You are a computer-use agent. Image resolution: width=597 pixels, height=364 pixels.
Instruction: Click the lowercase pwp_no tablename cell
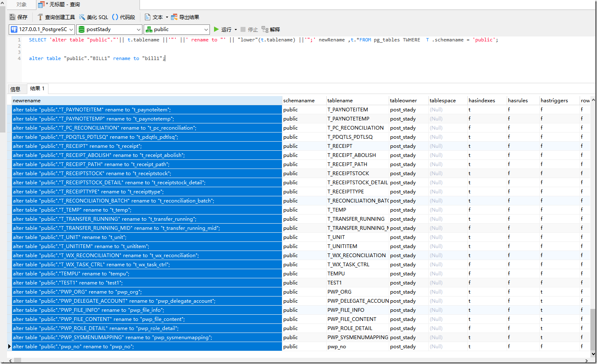point(357,347)
